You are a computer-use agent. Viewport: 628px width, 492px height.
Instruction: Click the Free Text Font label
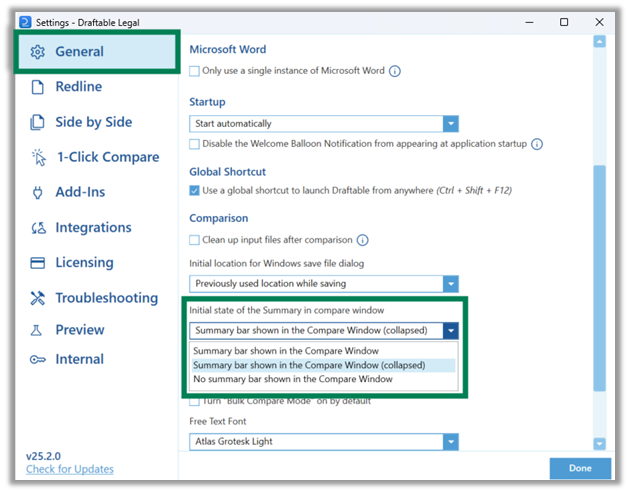tap(218, 421)
